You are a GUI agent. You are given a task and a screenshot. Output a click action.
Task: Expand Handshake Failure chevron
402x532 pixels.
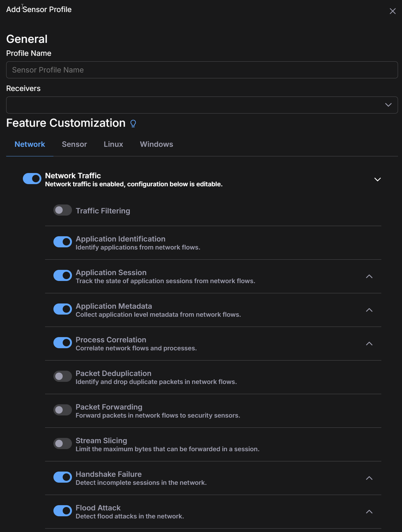point(369,478)
